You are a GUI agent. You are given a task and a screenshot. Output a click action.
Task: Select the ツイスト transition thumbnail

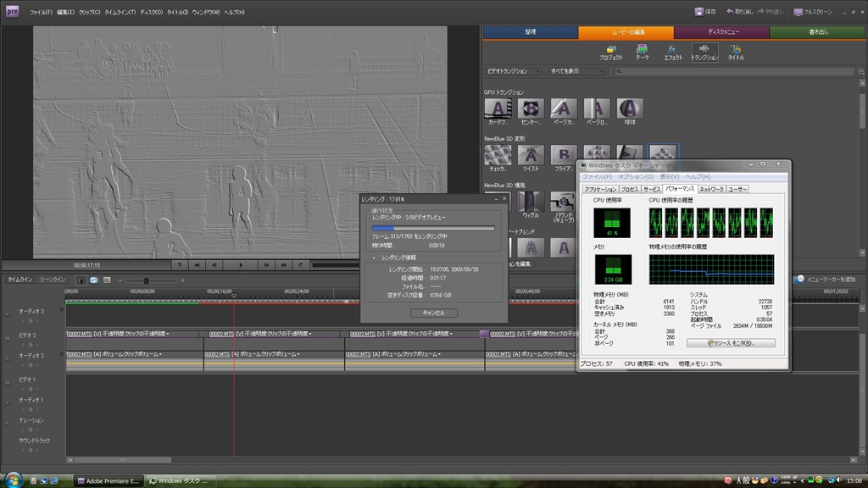(531, 155)
